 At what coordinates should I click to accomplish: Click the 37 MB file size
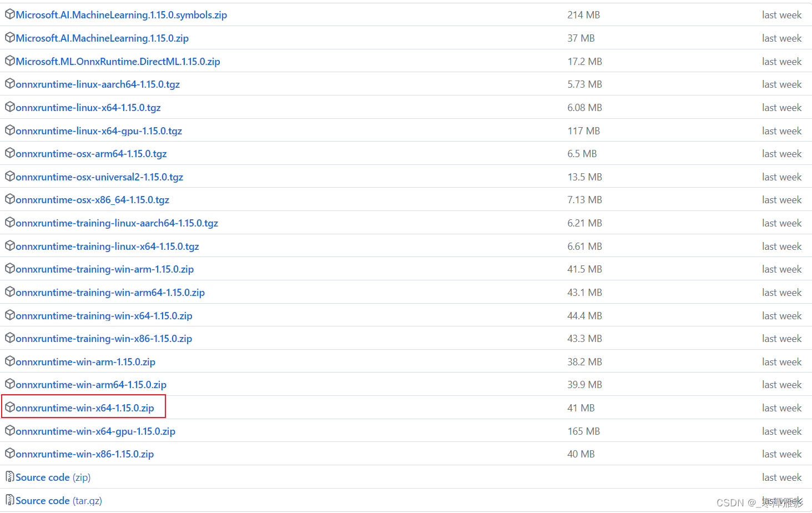point(581,38)
